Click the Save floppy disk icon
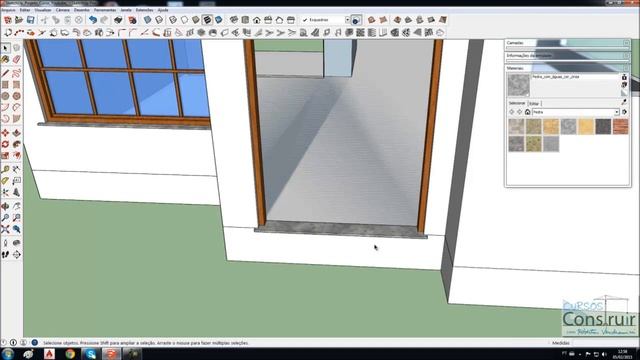The height and width of the screenshot is (360, 640). point(31,20)
